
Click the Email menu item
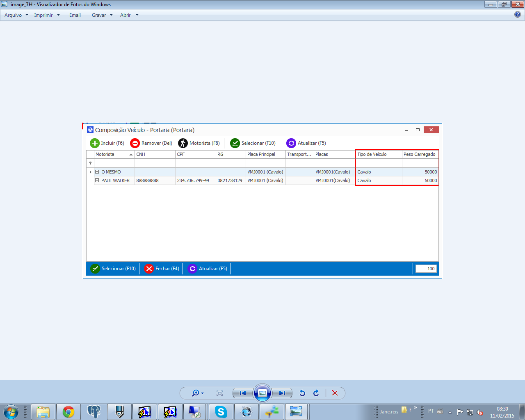[75, 15]
